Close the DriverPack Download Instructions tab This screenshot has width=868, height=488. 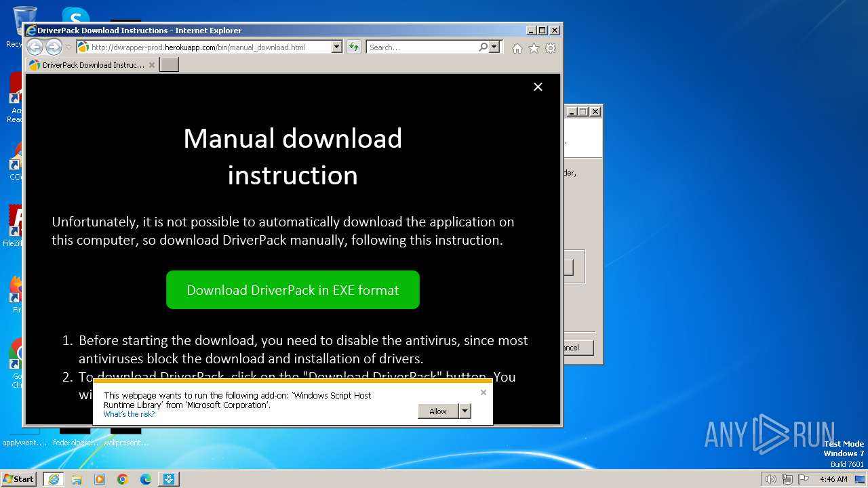(152, 65)
